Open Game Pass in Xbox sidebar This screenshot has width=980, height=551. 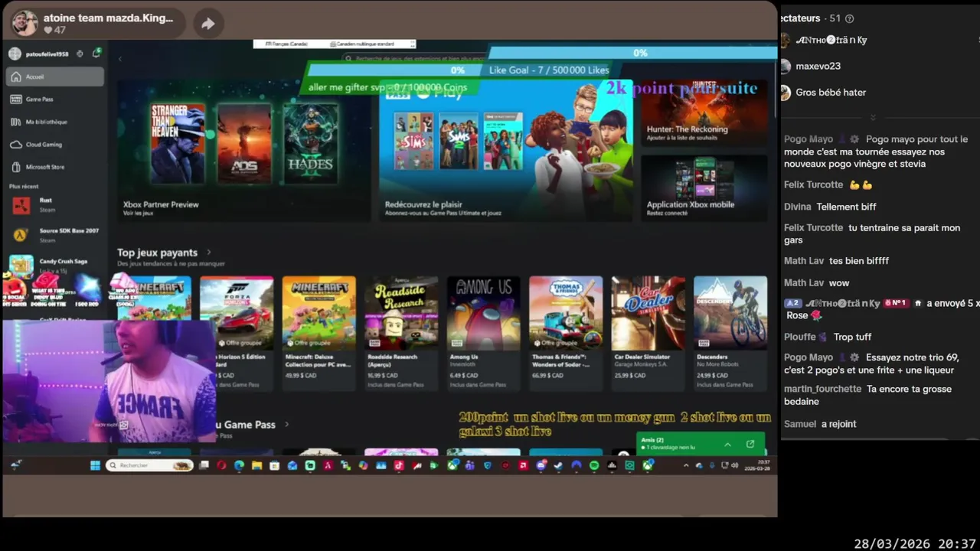click(x=55, y=99)
